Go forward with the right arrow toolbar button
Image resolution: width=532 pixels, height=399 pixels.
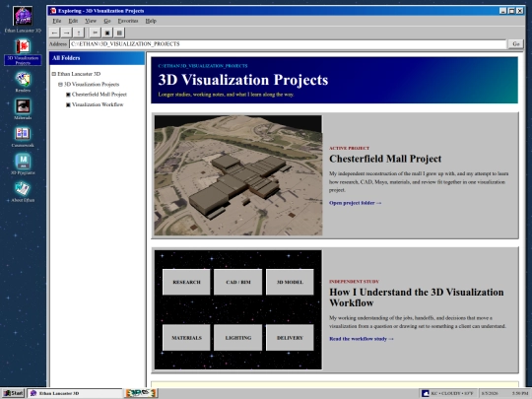pos(67,33)
